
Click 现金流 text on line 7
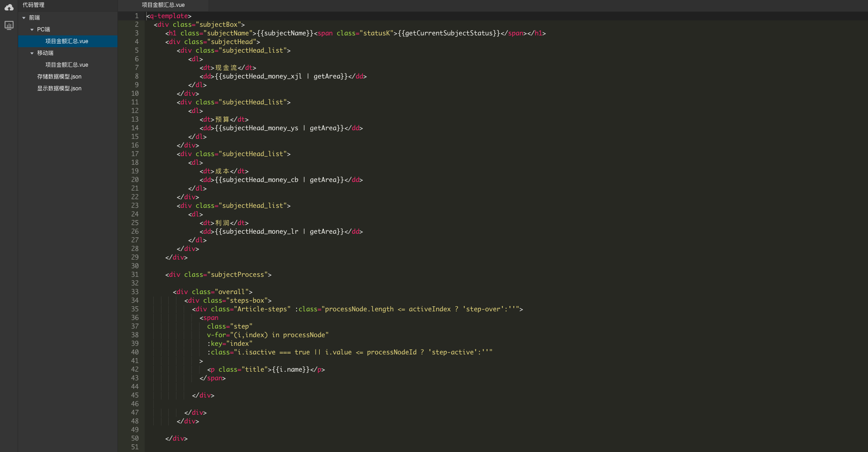tap(226, 68)
